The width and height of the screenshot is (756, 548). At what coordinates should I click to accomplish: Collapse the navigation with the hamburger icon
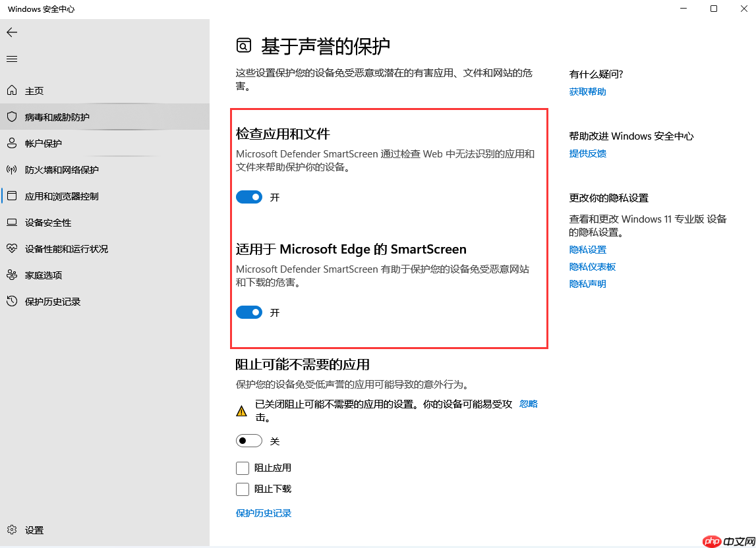pyautogui.click(x=11, y=59)
